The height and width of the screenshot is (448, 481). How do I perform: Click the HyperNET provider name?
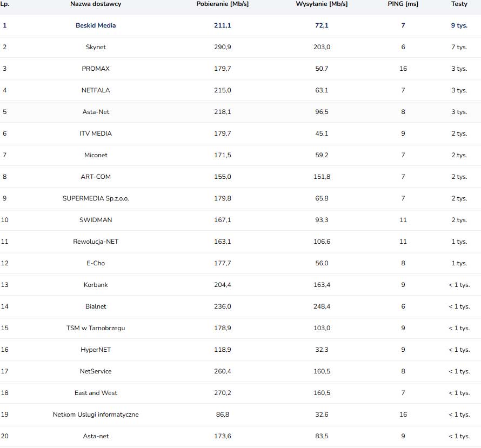(96, 350)
